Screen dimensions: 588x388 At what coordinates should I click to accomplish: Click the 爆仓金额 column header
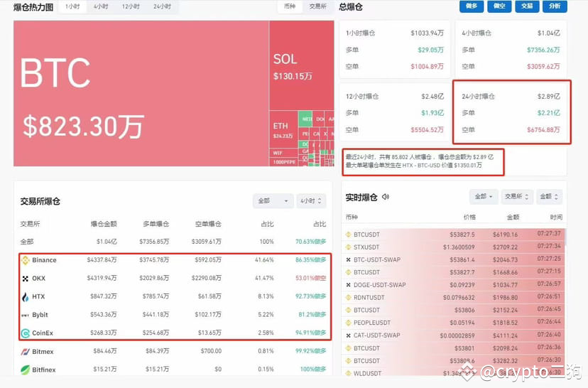104,224
